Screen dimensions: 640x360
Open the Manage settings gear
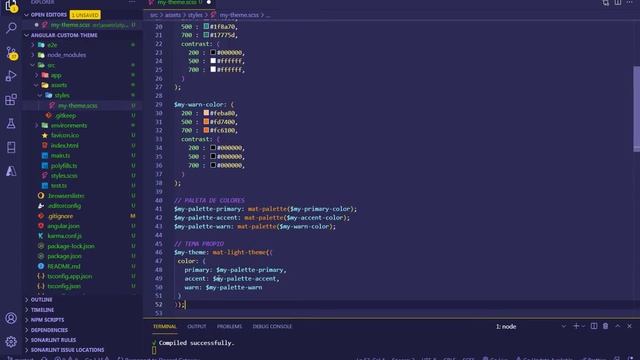(11, 342)
